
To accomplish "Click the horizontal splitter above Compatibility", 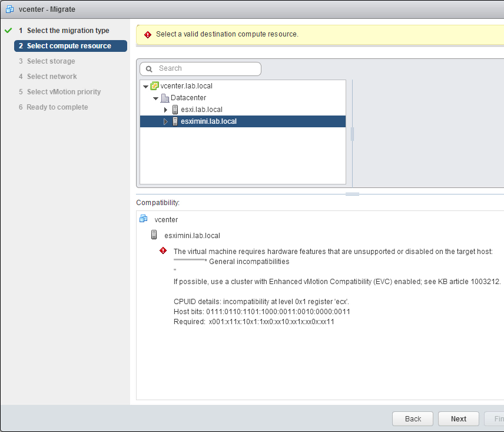I will tap(352, 194).
